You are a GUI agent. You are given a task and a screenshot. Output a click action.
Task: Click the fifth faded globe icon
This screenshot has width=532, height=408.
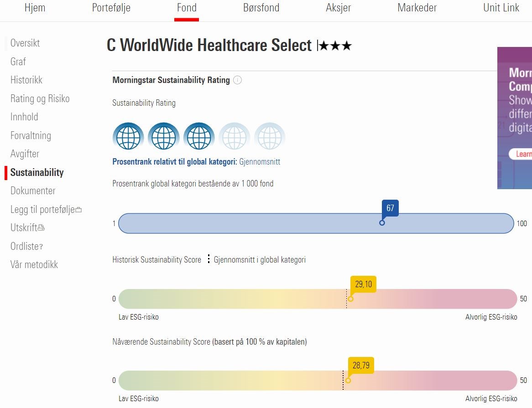[x=270, y=136]
